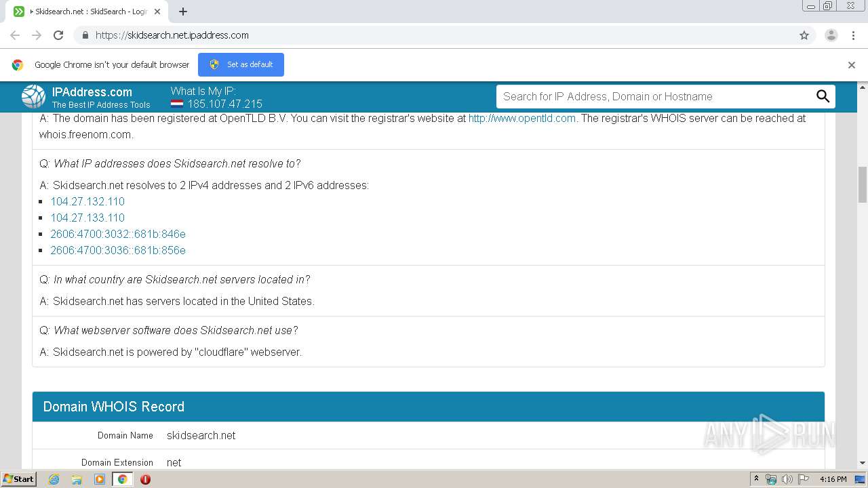
Task: Show hidden system tray icons
Action: (x=756, y=479)
